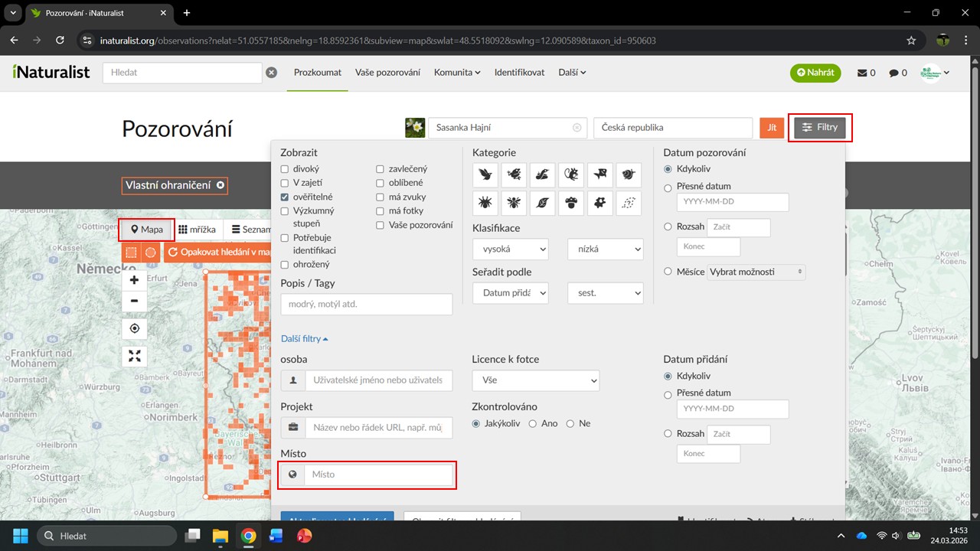This screenshot has width=980, height=551.
Task: Check the "divoký" checkbox
Action: (x=285, y=169)
